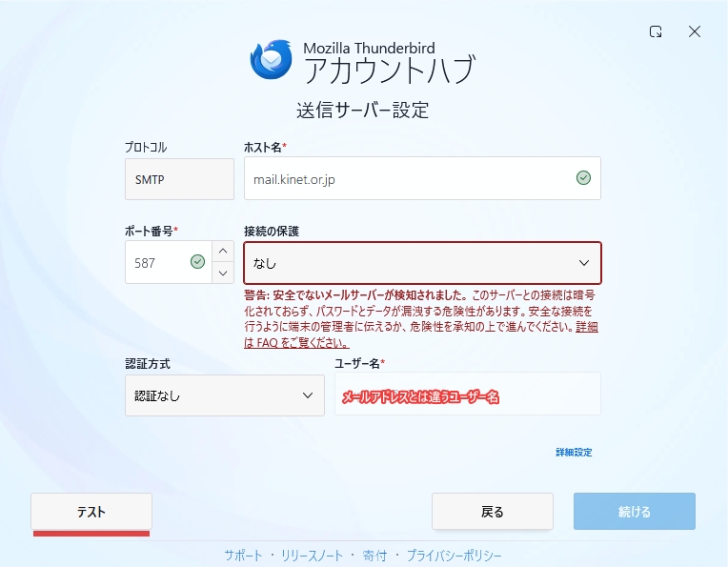Click the window restore icon at top right
728x567 pixels.
coord(656,31)
